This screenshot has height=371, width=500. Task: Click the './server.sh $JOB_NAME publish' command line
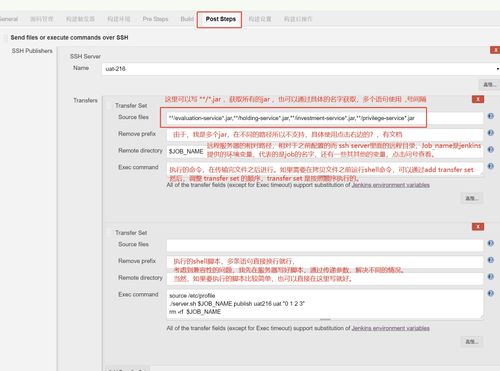[237, 304]
